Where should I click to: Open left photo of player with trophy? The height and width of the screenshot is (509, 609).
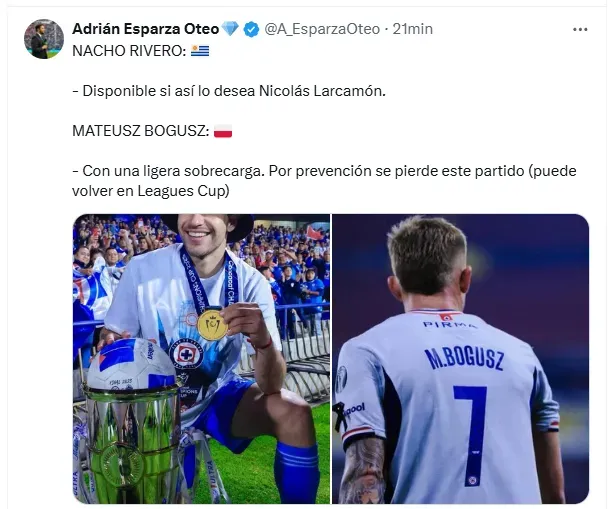tap(201, 359)
